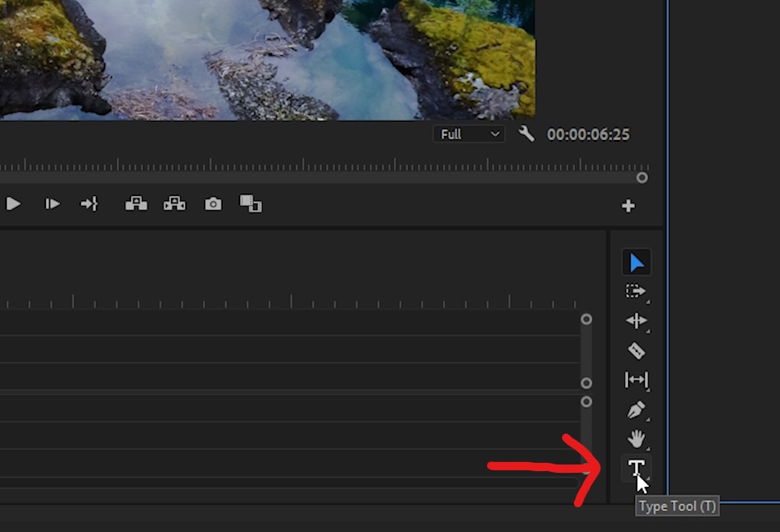
Task: Play the sequence in Program Monitor
Action: 13,203
